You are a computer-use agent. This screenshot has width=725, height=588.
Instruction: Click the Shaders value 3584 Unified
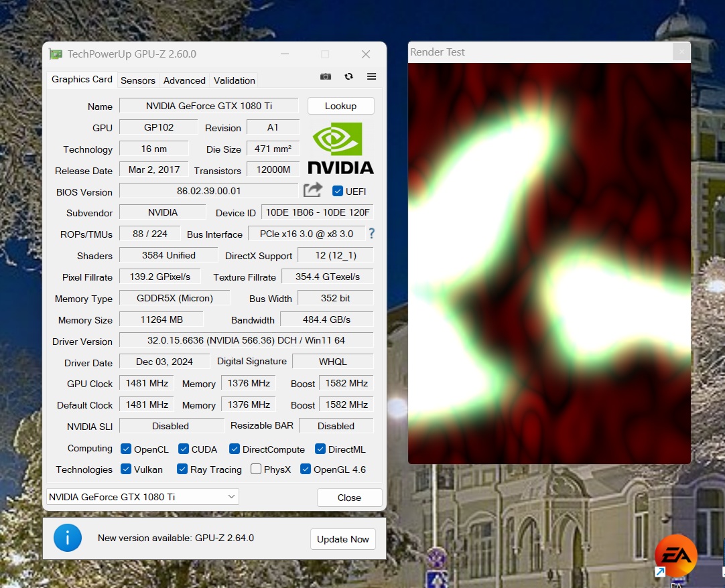pos(169,255)
